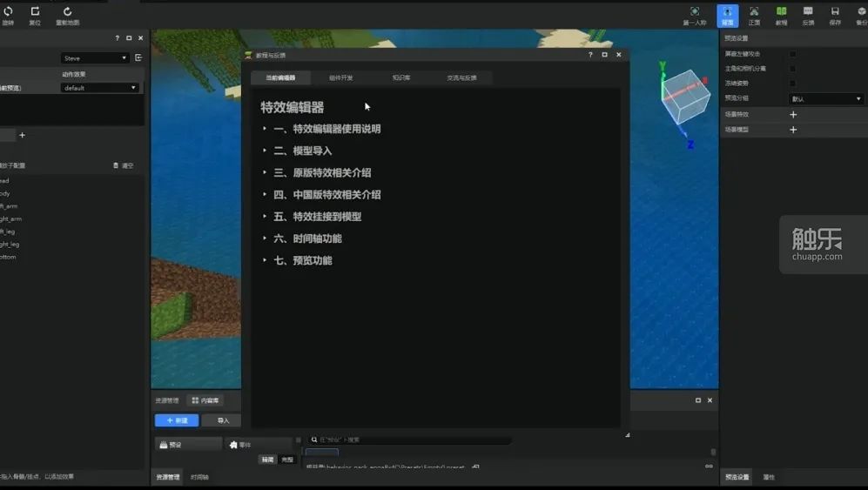Click the 保存 save icon
868x490 pixels.
pos(835,12)
